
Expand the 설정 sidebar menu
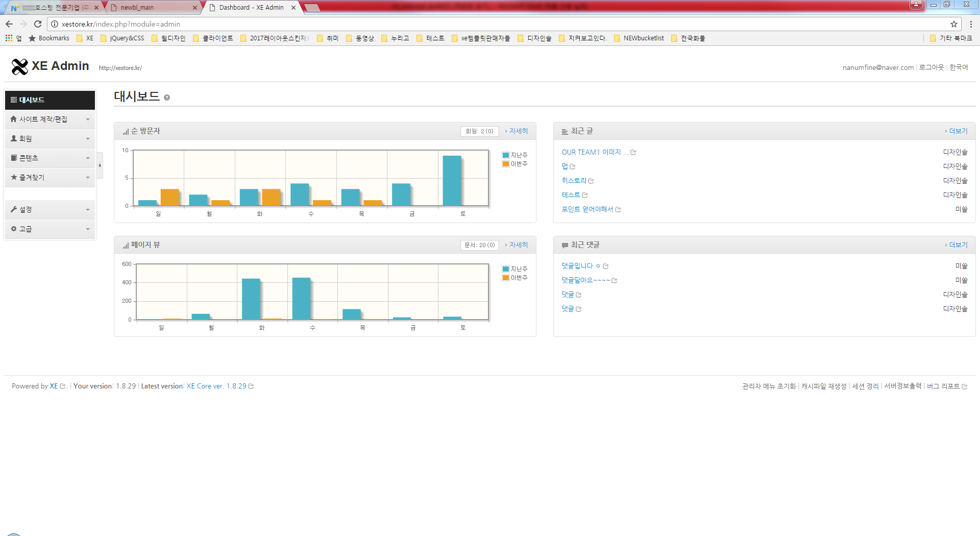[50, 210]
